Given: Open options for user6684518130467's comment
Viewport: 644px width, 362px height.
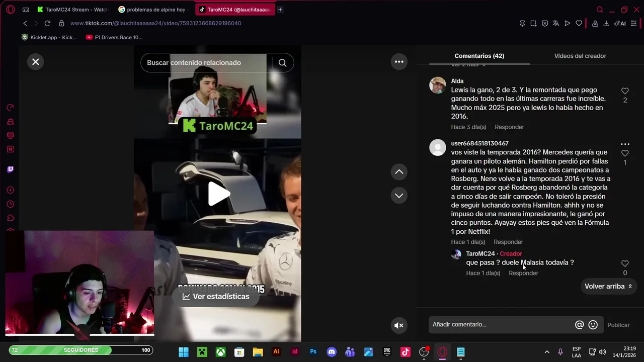Looking at the screenshot, I should point(625,144).
